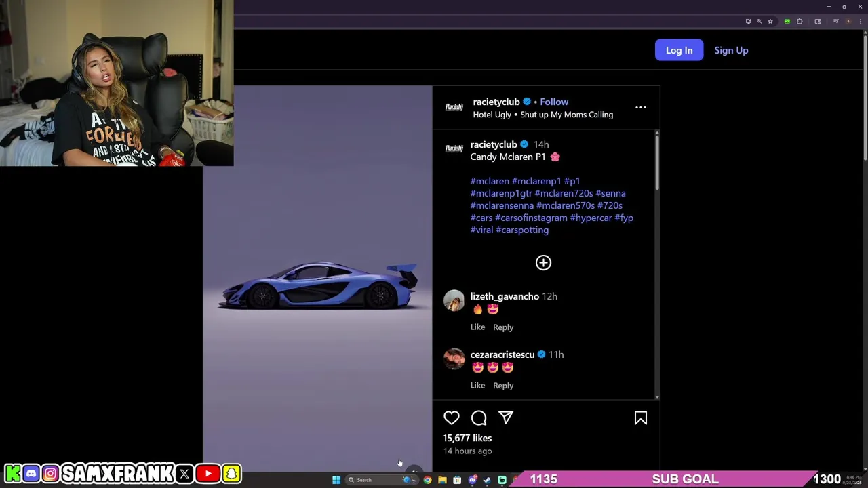Click the 12h timestamp on lizeth_gavancho's comment

[x=549, y=296]
